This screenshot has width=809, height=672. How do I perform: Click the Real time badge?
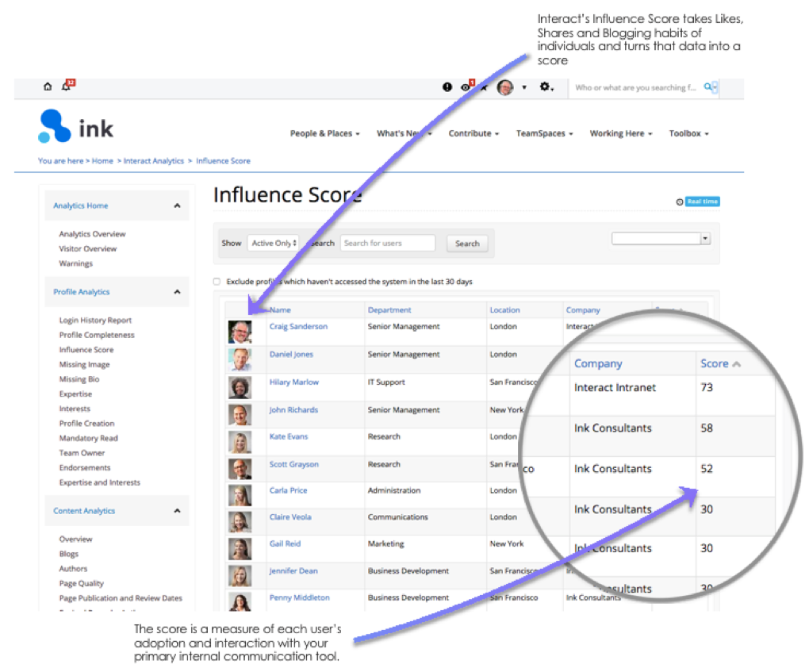[702, 202]
